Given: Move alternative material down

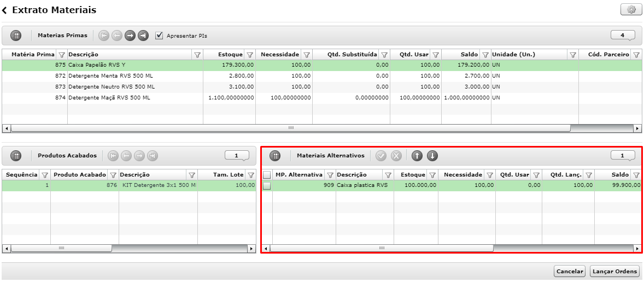Looking at the screenshot, I should tap(432, 156).
